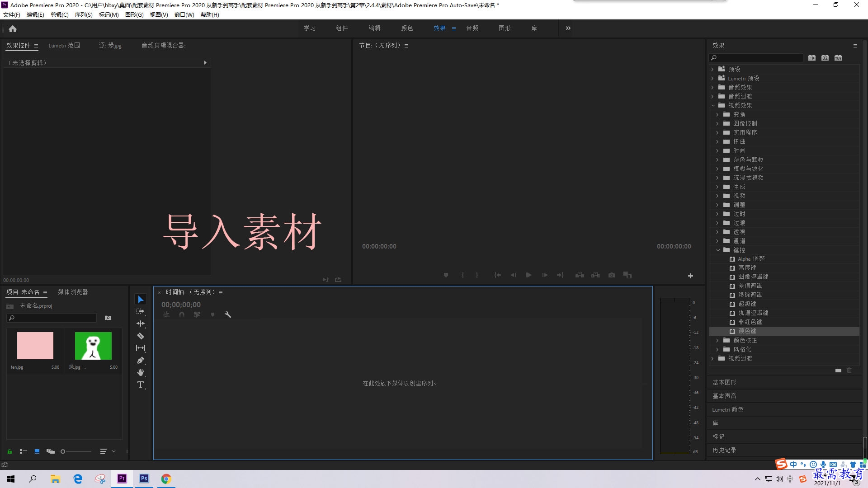Select the Type tool
Screen dimensions: 868x488
point(141,385)
